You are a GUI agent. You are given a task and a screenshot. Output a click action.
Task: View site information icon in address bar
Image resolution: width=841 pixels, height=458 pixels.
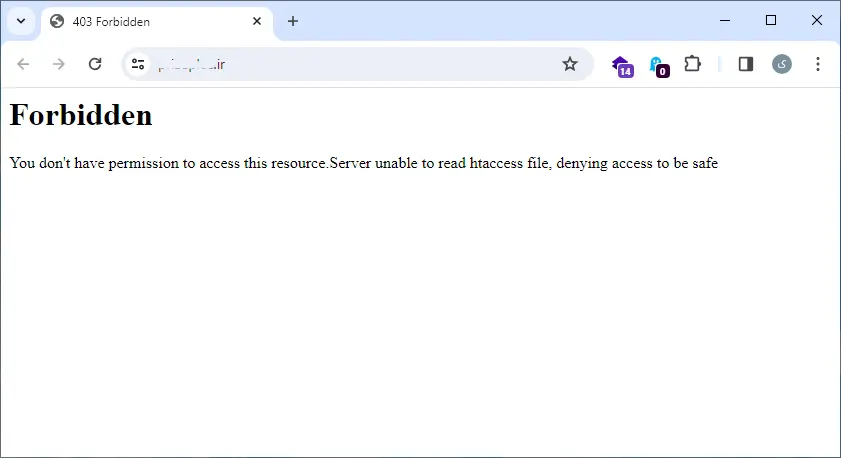pos(139,64)
